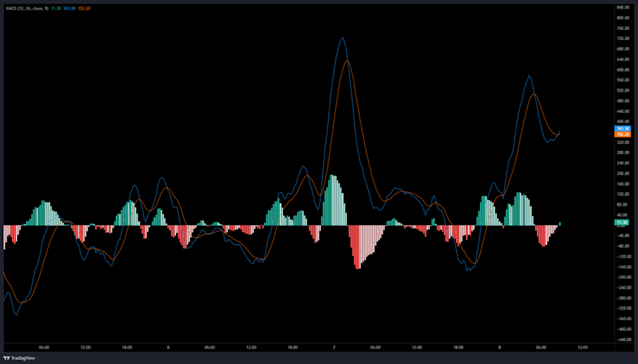Click the -440.00 scale value

tap(623, 339)
